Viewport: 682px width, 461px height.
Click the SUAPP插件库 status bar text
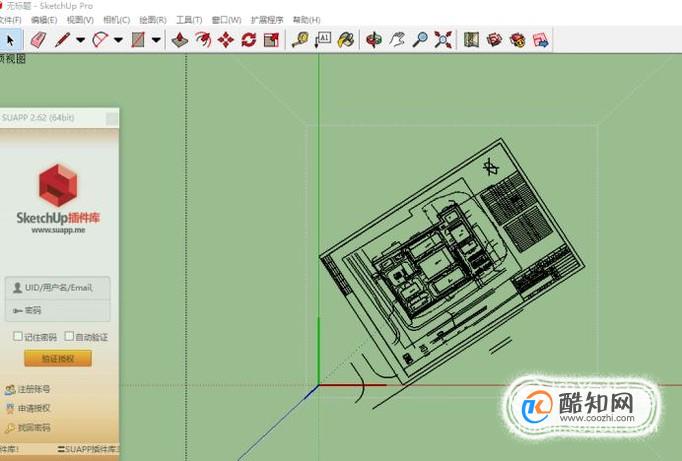pos(89,449)
